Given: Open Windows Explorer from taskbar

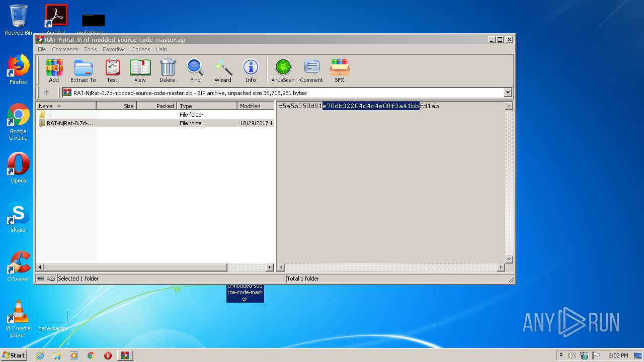Looking at the screenshot, I should pyautogui.click(x=57, y=355).
